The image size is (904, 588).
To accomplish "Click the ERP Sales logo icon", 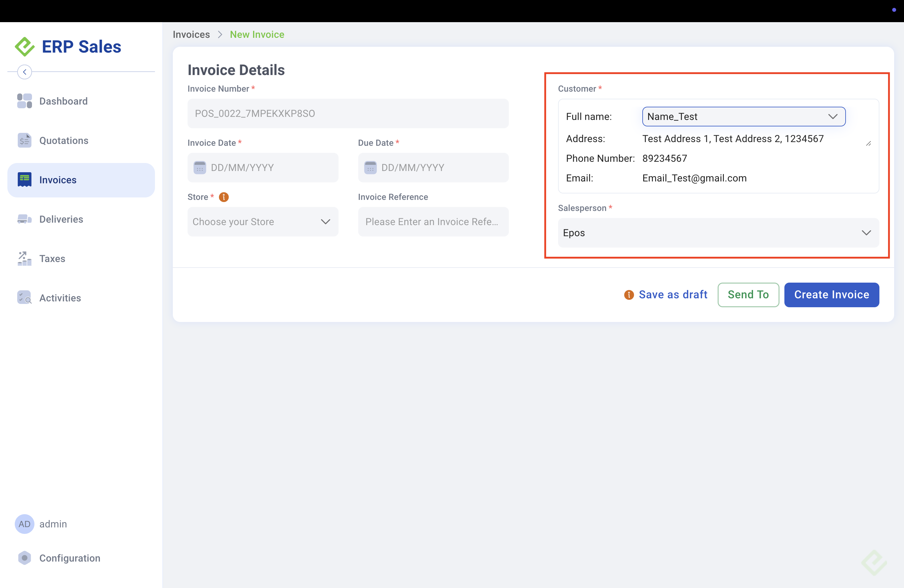I will pyautogui.click(x=25, y=47).
